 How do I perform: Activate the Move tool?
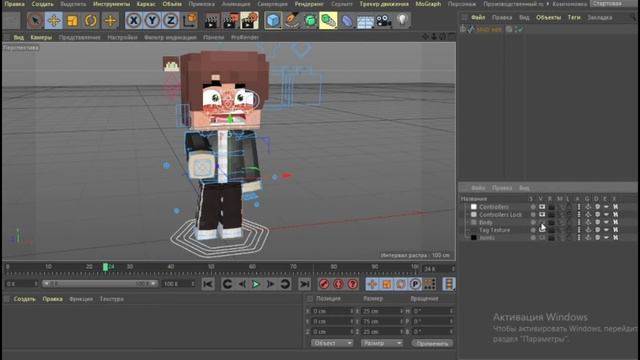pyautogui.click(x=54, y=20)
